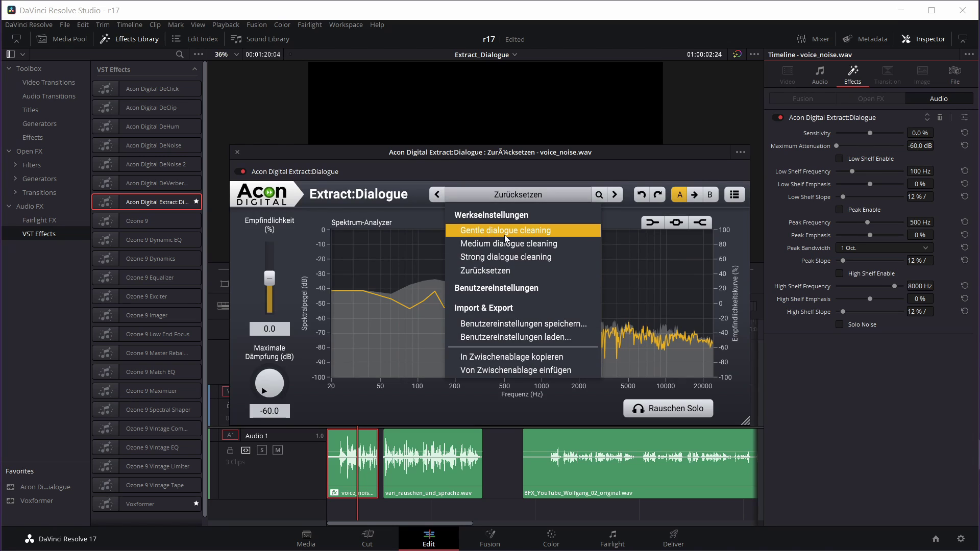Viewport: 980px width, 551px height.
Task: Star the Acon Digital Extract:Dialogue effect
Action: [196, 202]
